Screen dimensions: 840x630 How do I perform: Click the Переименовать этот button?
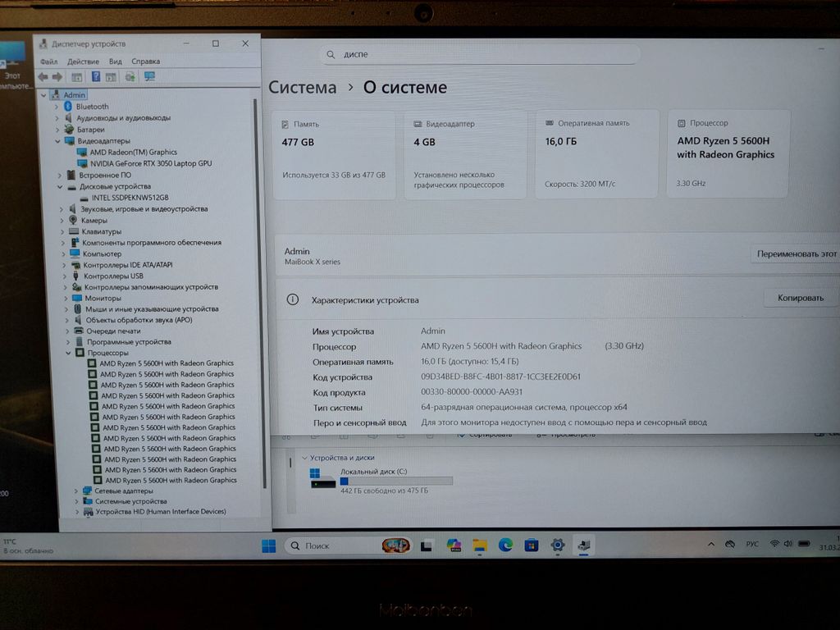pos(796,254)
